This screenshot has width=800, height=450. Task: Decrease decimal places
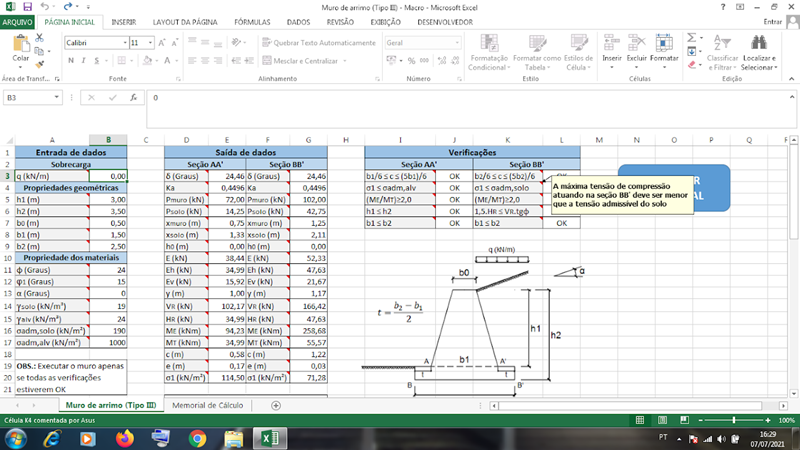tap(455, 61)
